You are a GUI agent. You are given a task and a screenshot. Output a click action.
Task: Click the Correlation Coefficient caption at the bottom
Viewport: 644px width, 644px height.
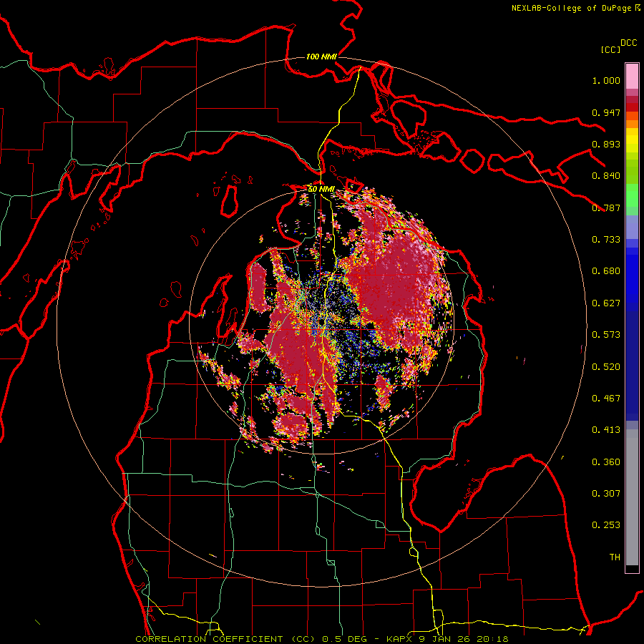coord(322,639)
